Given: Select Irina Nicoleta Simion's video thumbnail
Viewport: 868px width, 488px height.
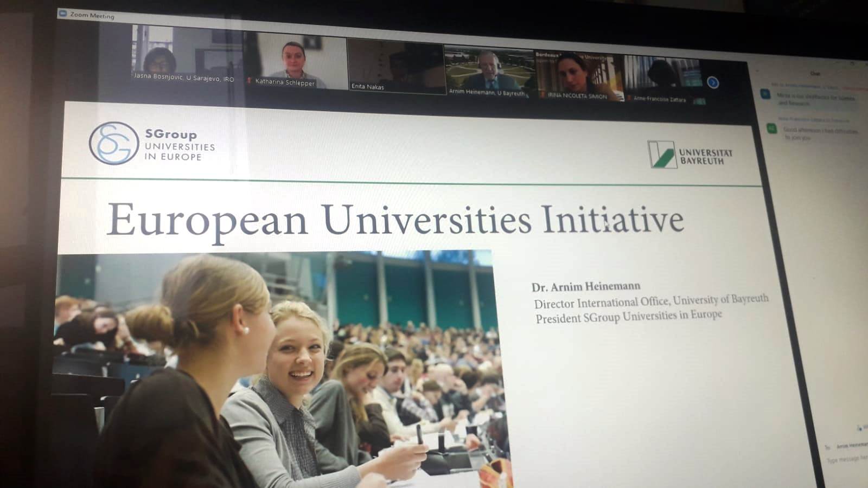Looking at the screenshot, I should click(579, 76).
